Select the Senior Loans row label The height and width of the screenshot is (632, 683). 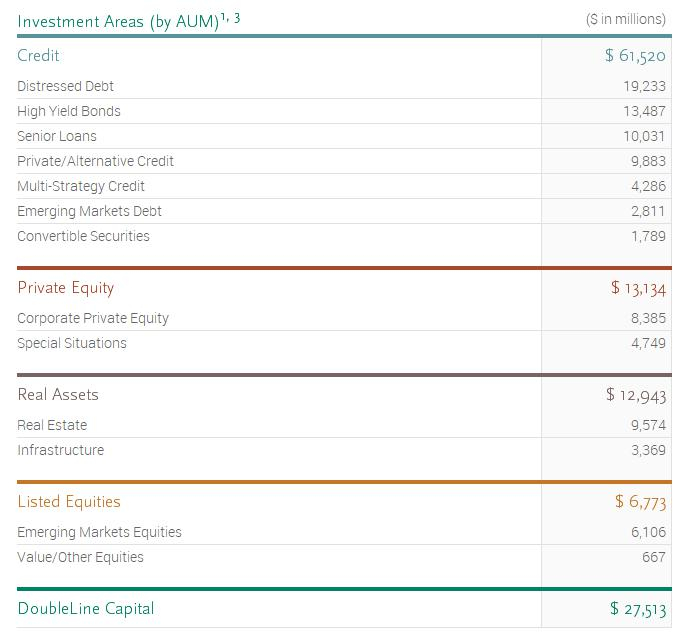coord(57,136)
